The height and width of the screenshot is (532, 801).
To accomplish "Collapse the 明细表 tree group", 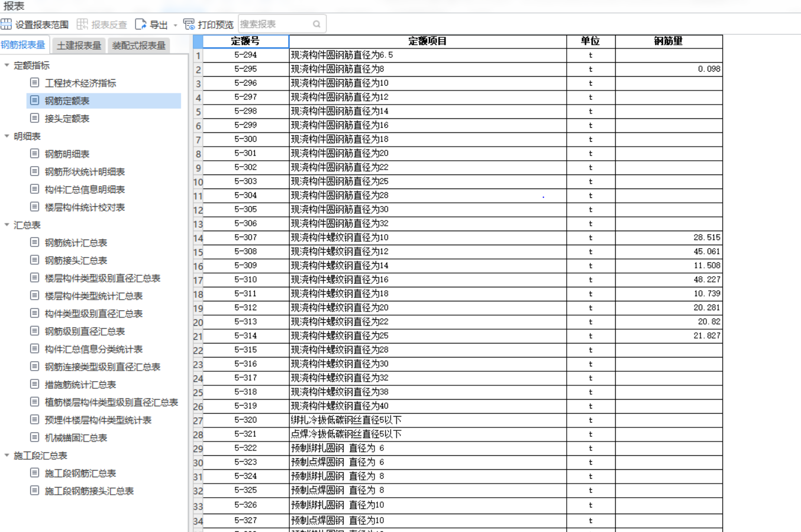I will [7, 137].
